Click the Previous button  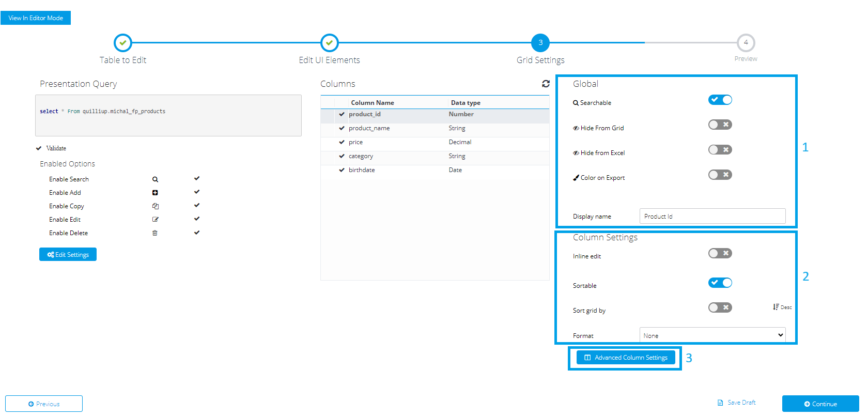point(44,404)
